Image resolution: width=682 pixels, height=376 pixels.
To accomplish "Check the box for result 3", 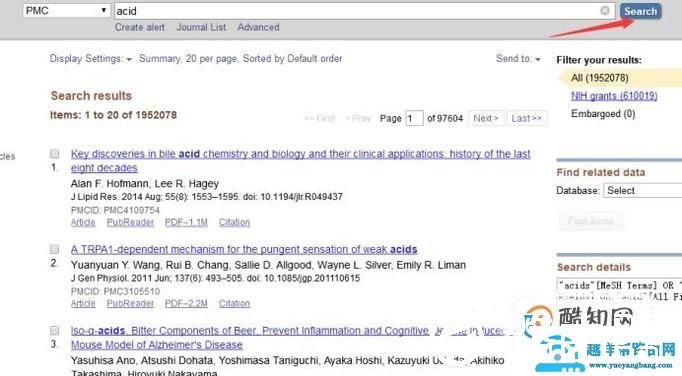I will (54, 330).
